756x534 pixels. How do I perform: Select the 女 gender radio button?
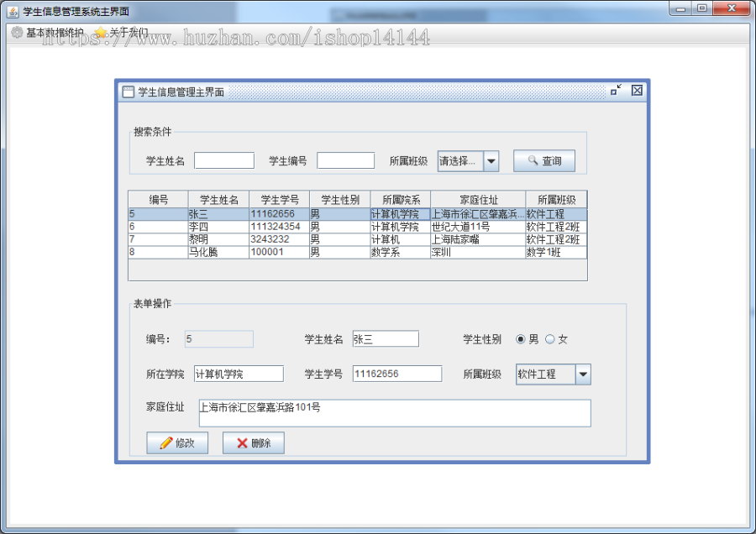549,338
